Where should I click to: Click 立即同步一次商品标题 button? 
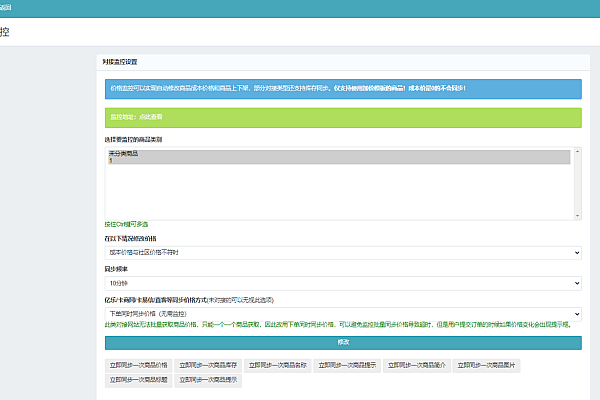139,380
